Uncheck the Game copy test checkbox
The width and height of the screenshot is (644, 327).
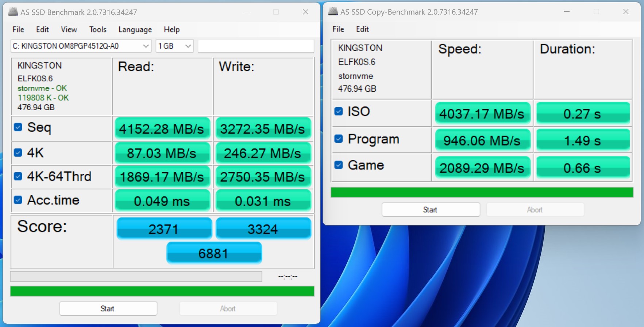(339, 165)
